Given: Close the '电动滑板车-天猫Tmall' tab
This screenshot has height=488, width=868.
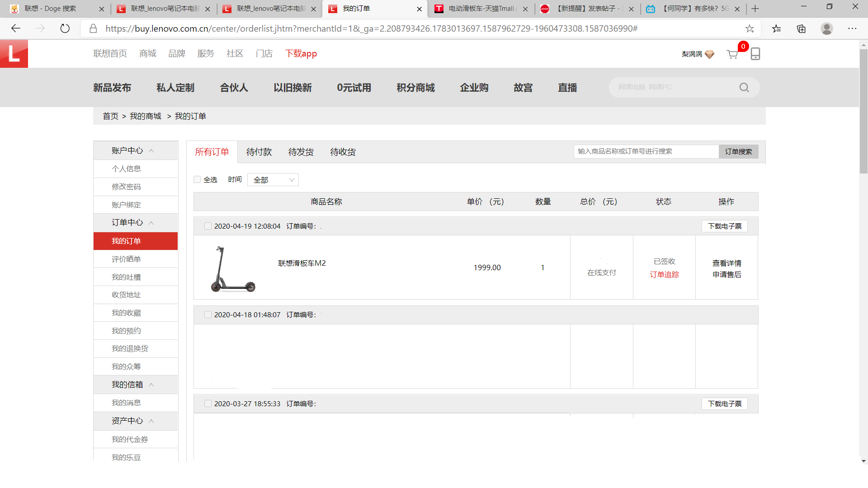Looking at the screenshot, I should coord(525,9).
